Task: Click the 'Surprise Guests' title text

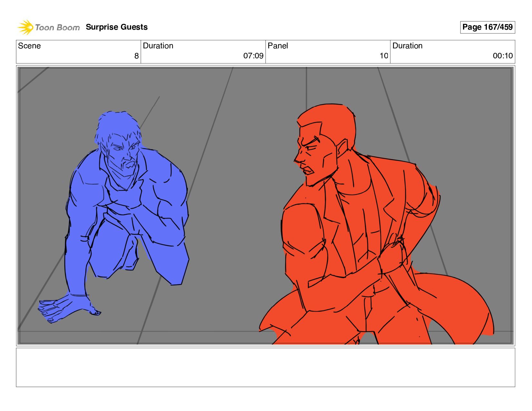Action: (117, 27)
